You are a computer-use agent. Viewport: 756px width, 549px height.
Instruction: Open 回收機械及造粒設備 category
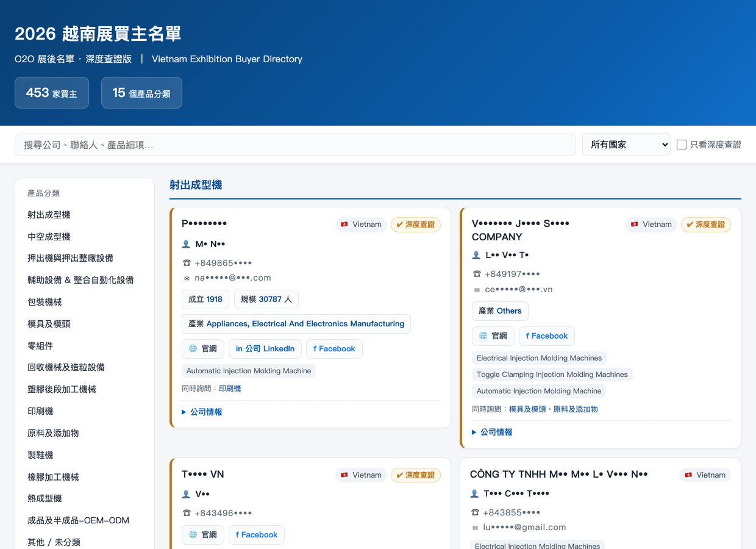click(x=66, y=367)
